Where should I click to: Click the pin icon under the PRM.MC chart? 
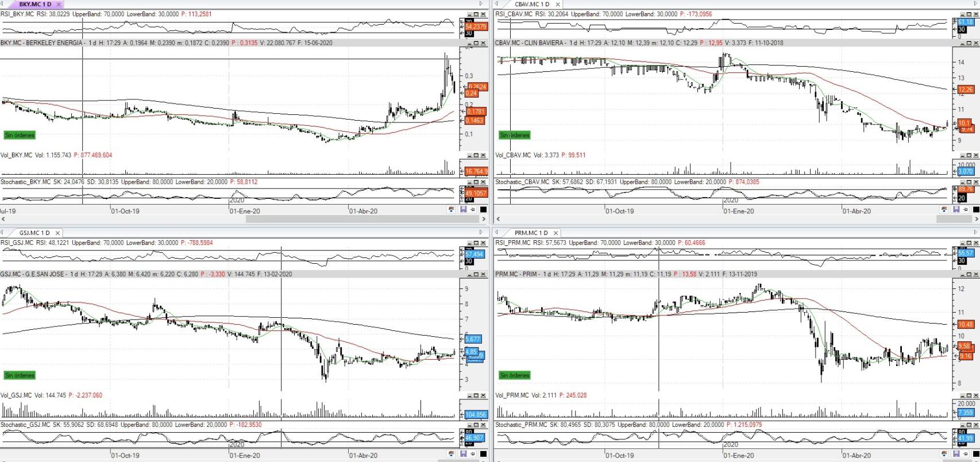pyautogui.click(x=965, y=454)
